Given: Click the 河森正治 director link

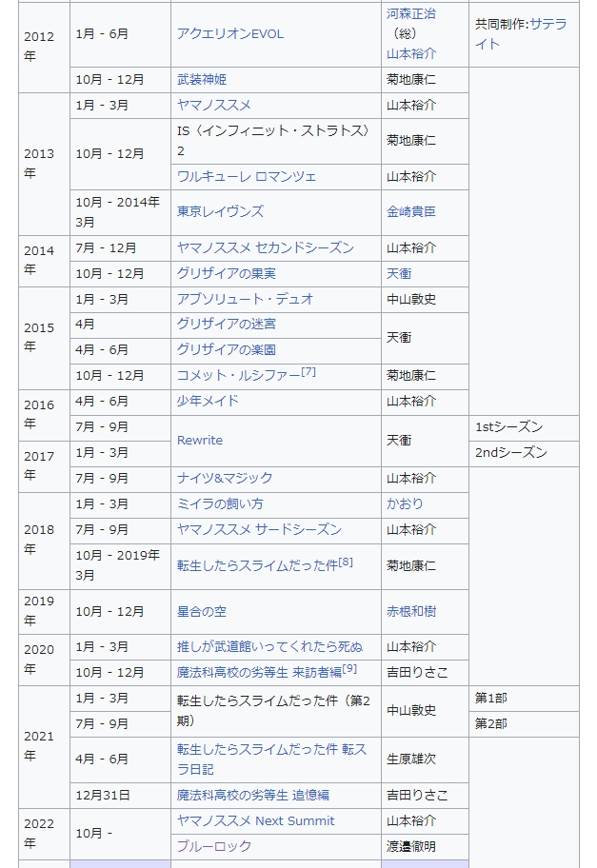Looking at the screenshot, I should 411,14.
